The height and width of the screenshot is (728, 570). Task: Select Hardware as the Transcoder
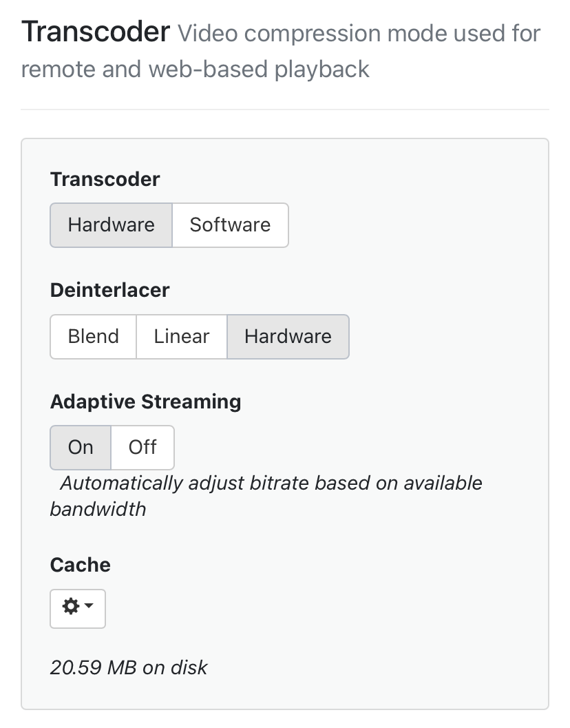[x=111, y=225]
